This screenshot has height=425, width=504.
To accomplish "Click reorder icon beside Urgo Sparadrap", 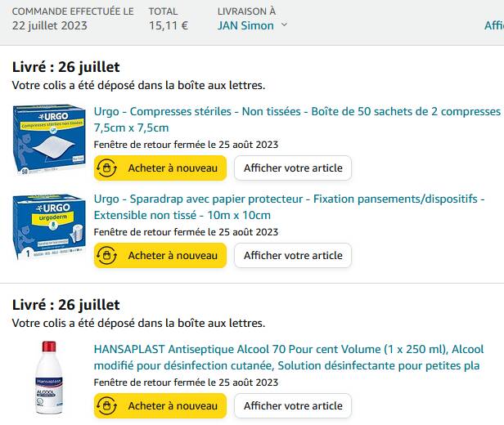I will (106, 256).
